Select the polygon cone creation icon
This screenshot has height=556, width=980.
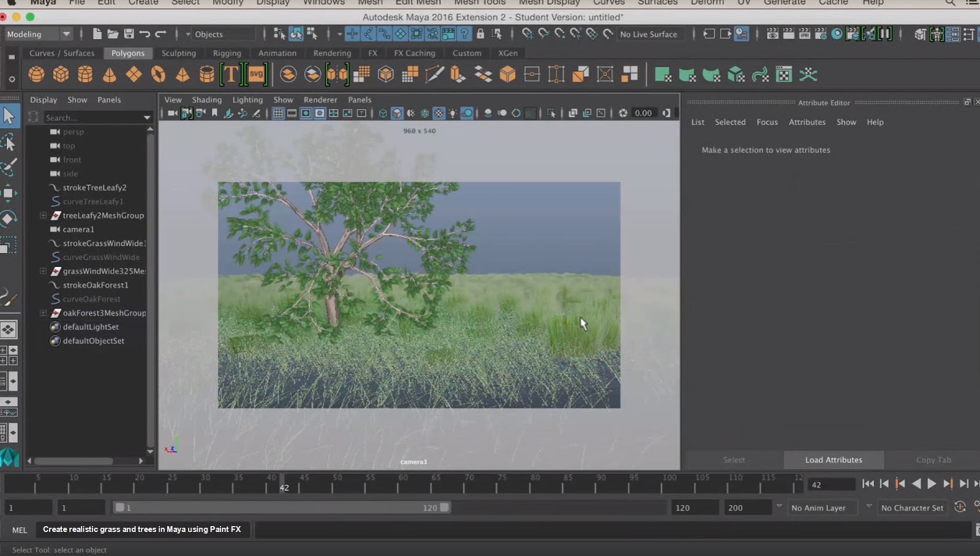coord(110,74)
